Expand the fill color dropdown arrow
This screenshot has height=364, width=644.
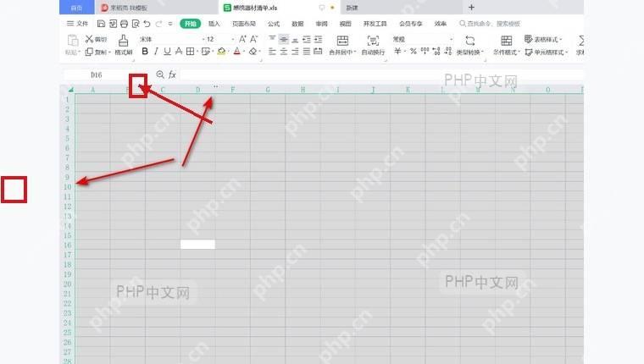(229, 52)
